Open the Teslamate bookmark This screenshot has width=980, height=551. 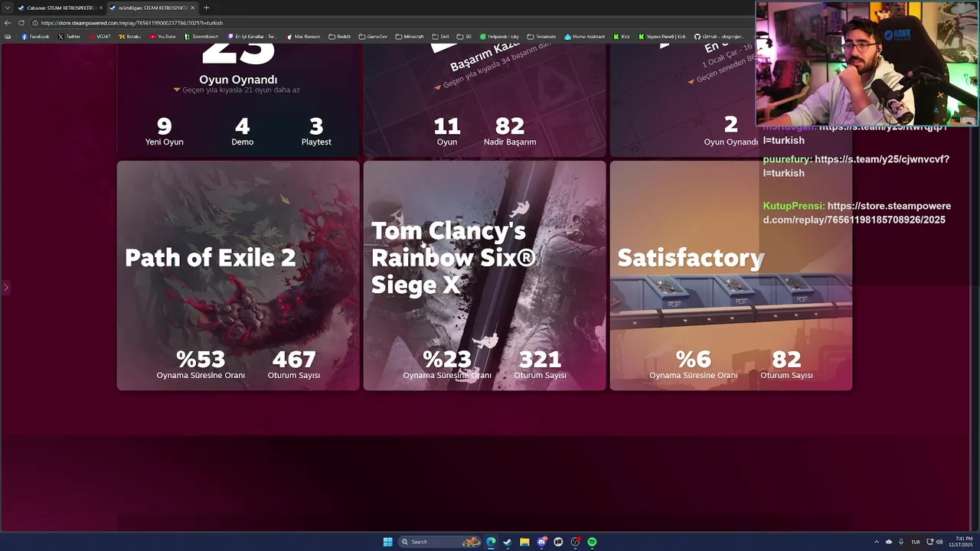(541, 37)
